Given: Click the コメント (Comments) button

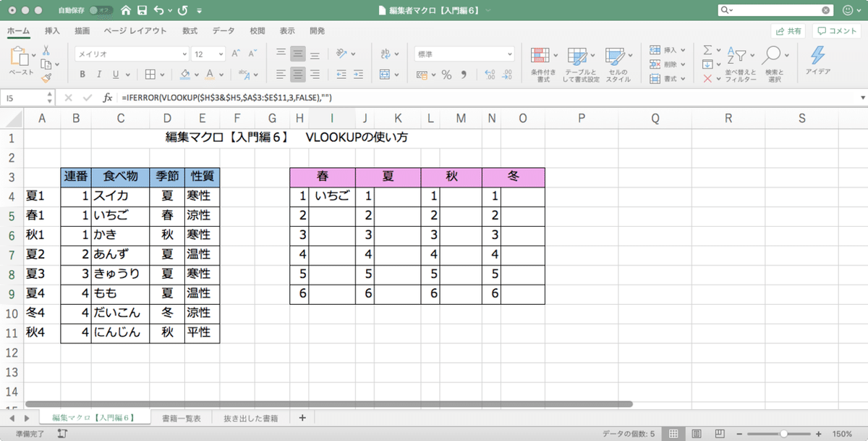Looking at the screenshot, I should click(837, 31).
